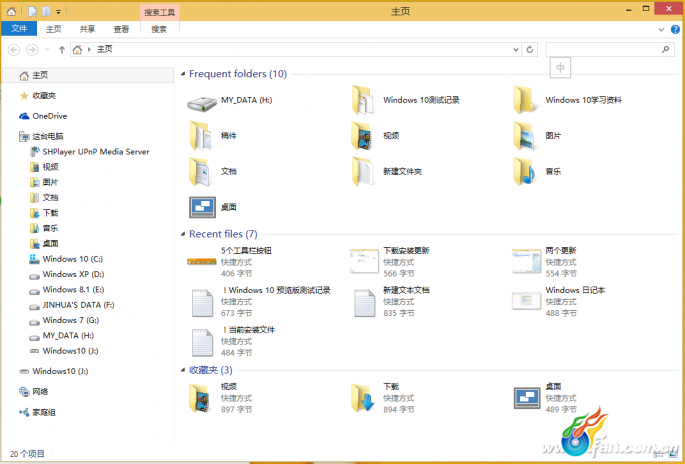Open the address bar history dropdown
The height and width of the screenshot is (464, 685).
pos(516,50)
